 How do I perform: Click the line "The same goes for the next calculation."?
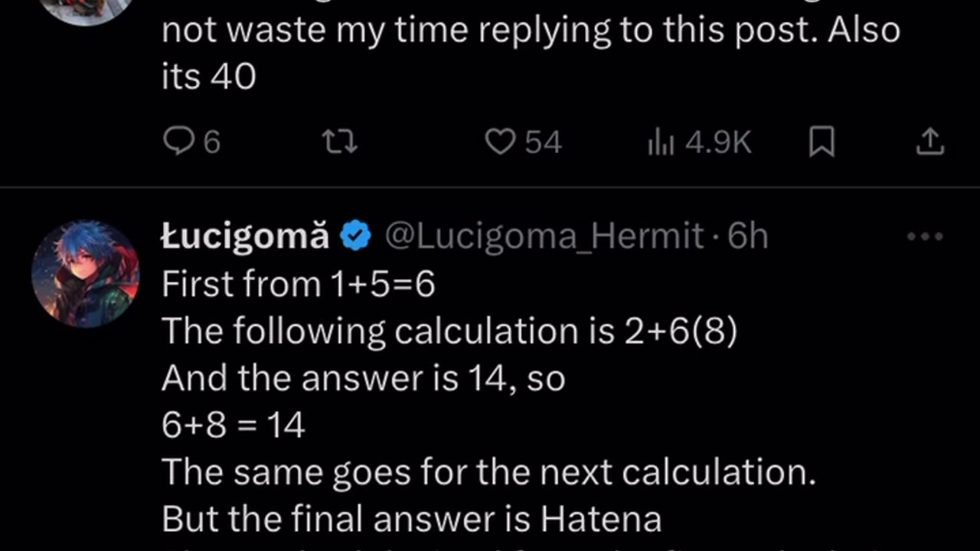[x=488, y=473]
